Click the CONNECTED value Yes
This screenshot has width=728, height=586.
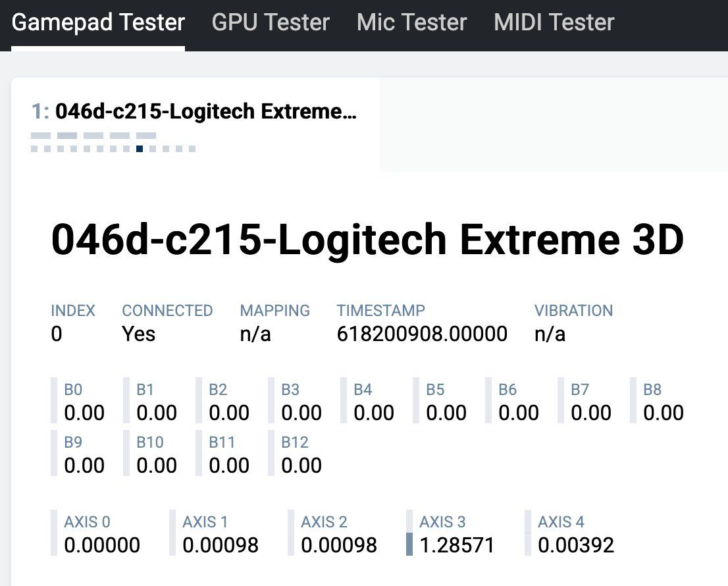138,334
